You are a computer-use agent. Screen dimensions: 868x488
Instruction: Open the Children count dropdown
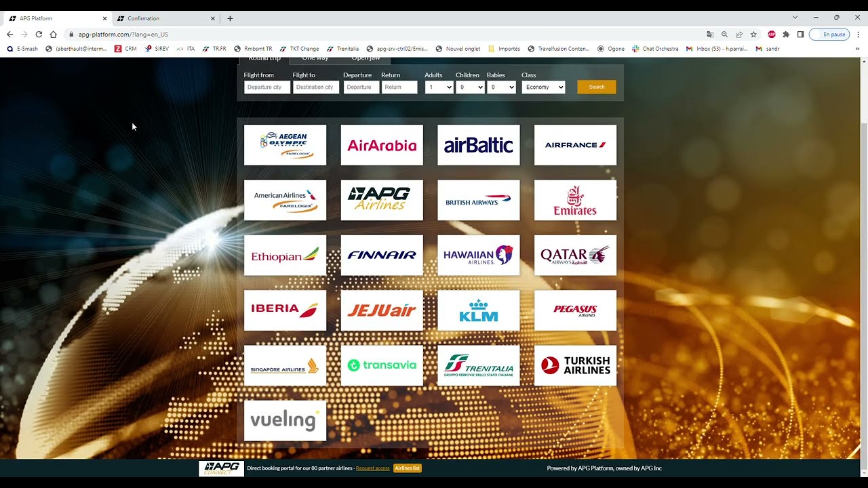(x=470, y=87)
